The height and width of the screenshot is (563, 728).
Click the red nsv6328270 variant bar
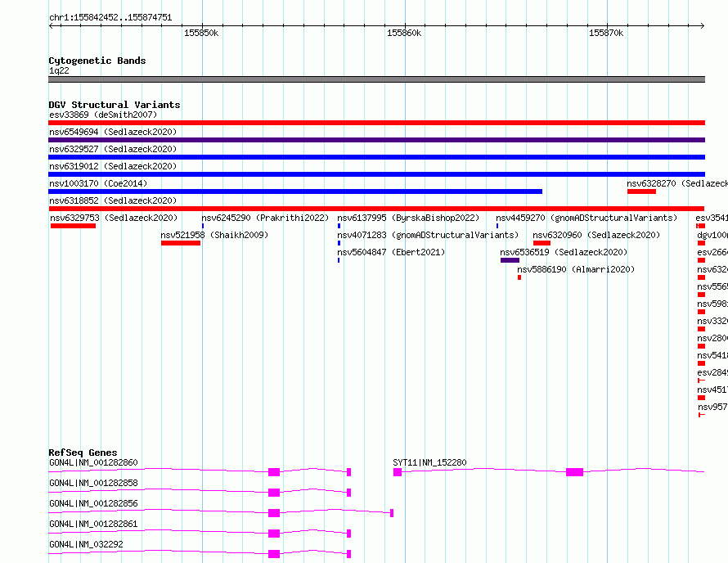pyautogui.click(x=641, y=191)
